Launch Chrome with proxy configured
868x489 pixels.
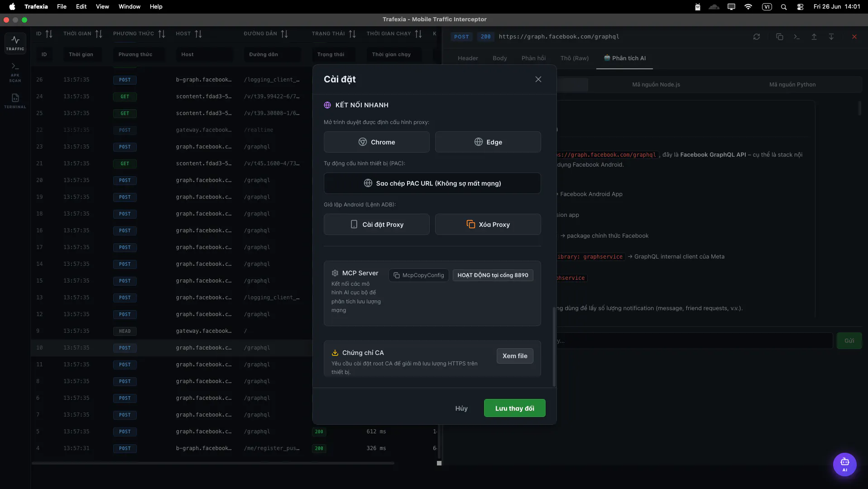pos(376,142)
